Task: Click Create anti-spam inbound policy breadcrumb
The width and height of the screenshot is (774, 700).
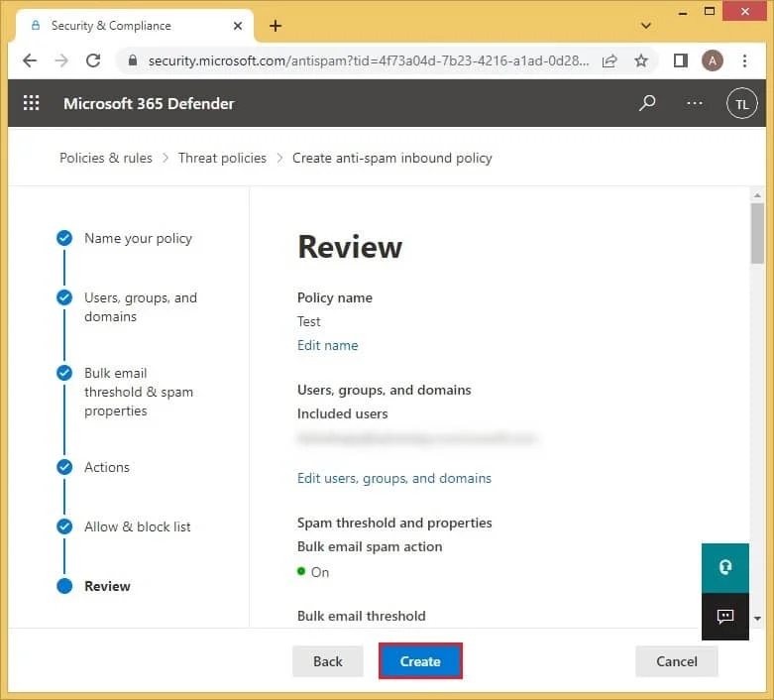Action: [x=391, y=158]
